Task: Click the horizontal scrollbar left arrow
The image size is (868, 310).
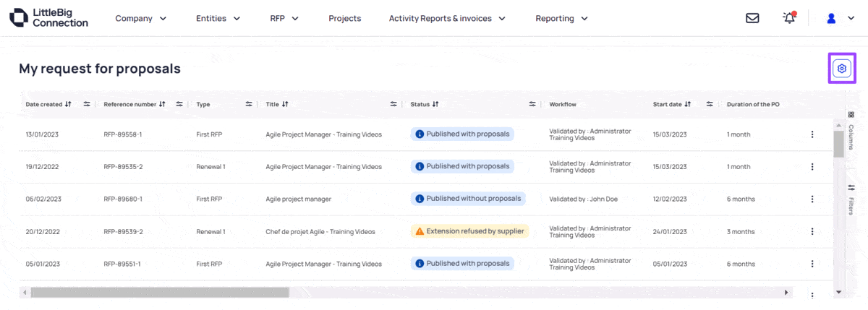Action: [x=25, y=292]
